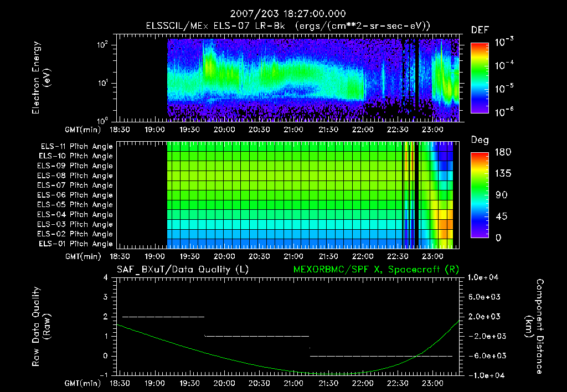Click the pitch angle grid plot area

click(288, 195)
